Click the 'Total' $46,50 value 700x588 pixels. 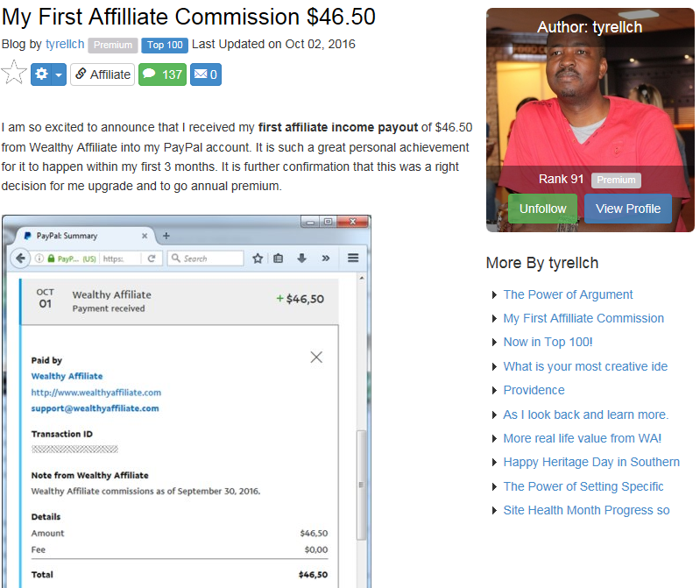[313, 575]
